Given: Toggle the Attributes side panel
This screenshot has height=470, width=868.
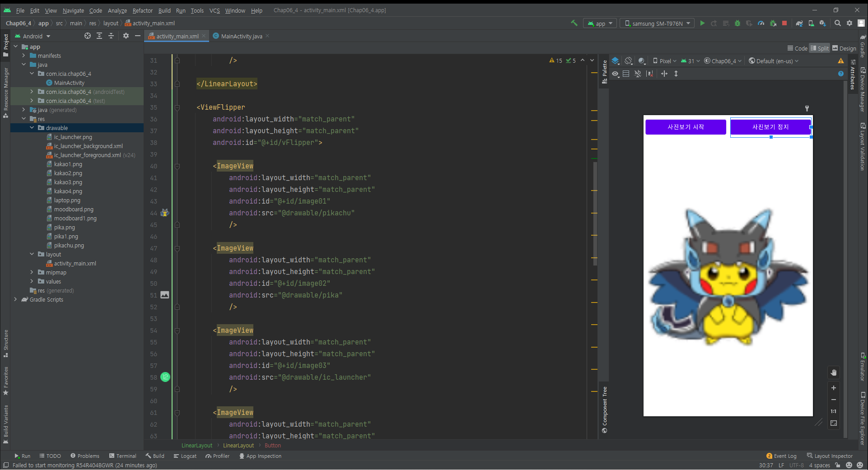Looking at the screenshot, I should (x=853, y=75).
